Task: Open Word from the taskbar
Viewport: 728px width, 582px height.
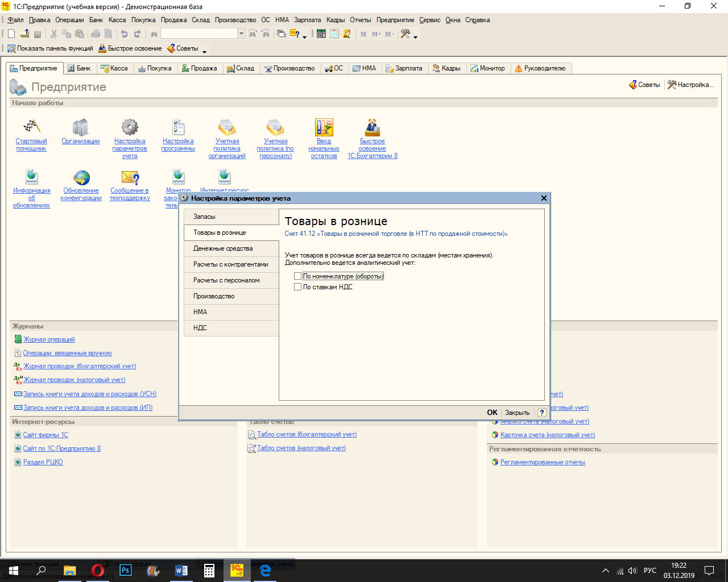Action: [x=181, y=571]
